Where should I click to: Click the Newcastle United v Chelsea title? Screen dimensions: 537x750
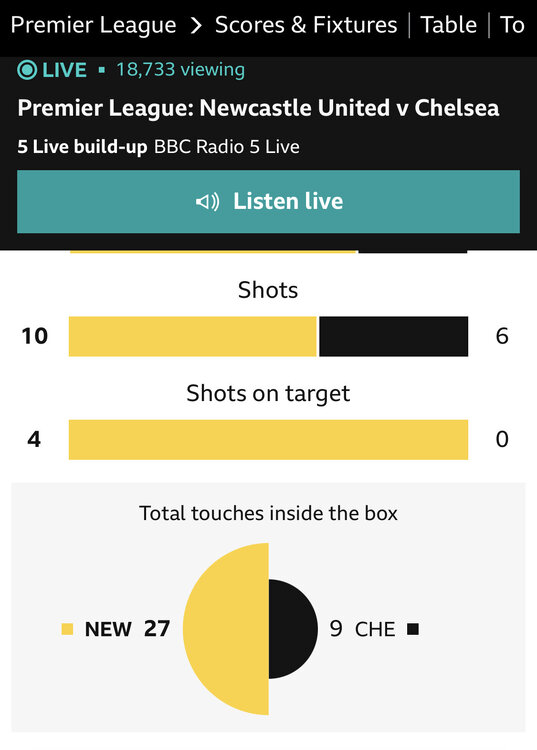[x=258, y=108]
